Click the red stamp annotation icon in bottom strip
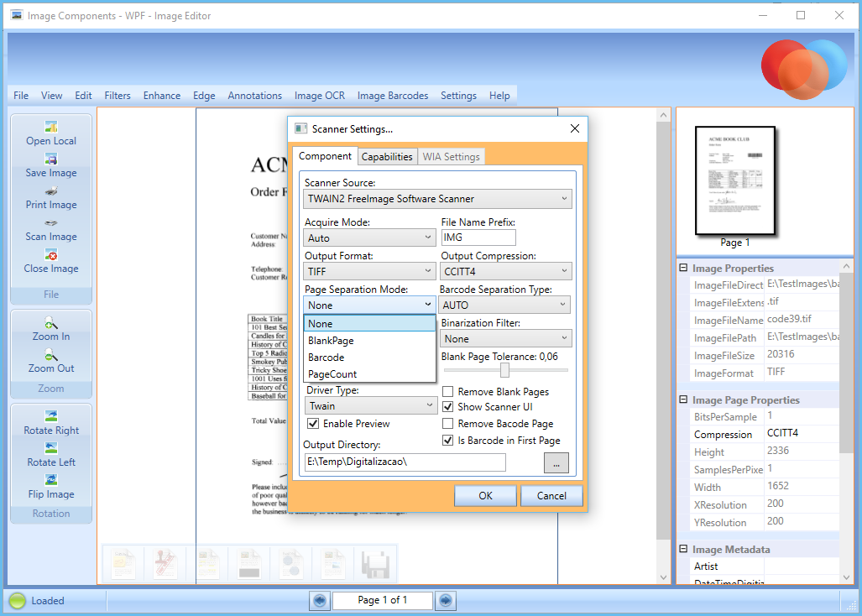The width and height of the screenshot is (862, 616). coord(165,563)
